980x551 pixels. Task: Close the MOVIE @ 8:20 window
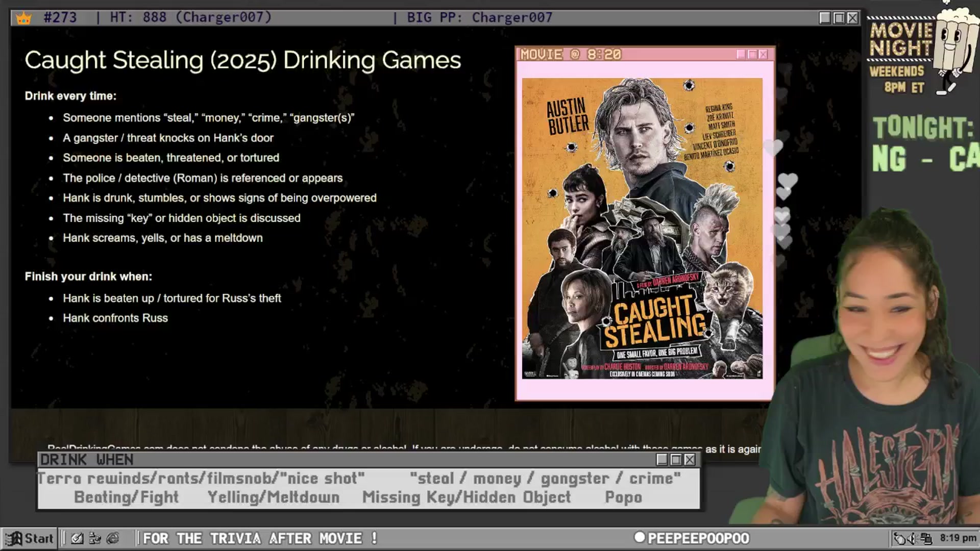pos(764,54)
